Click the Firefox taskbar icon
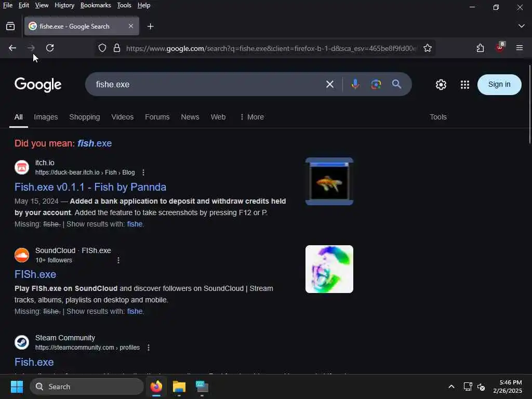The image size is (532, 399). click(x=156, y=387)
